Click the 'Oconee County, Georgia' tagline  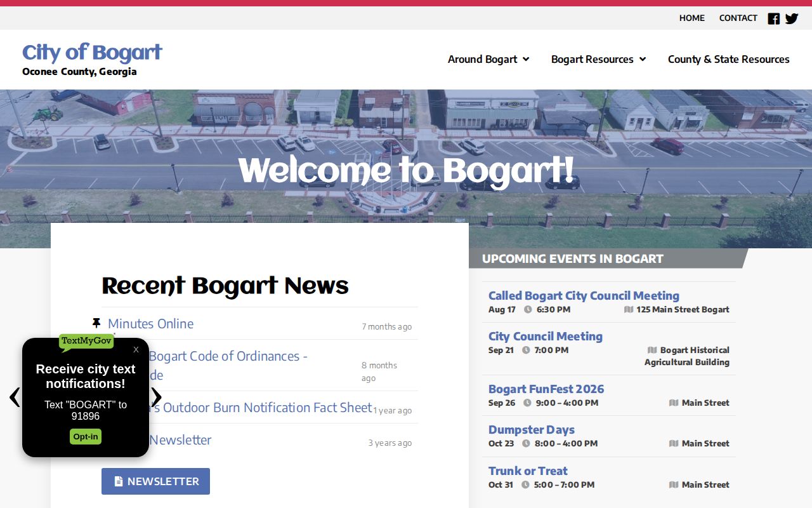click(79, 72)
